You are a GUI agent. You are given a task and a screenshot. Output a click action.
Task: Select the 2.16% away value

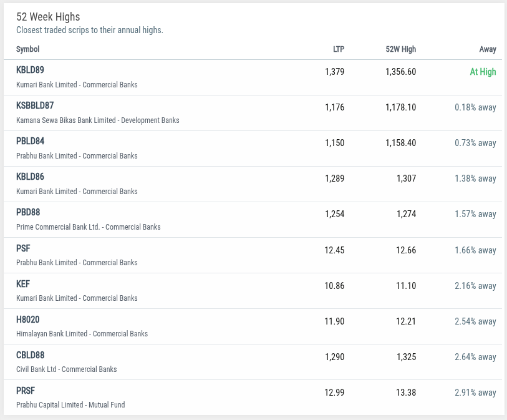tap(475, 286)
